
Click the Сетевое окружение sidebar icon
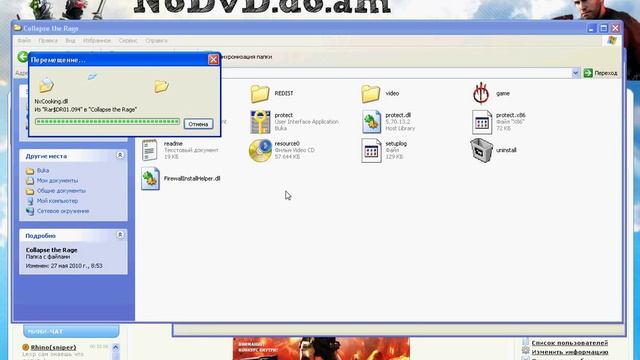[30, 211]
